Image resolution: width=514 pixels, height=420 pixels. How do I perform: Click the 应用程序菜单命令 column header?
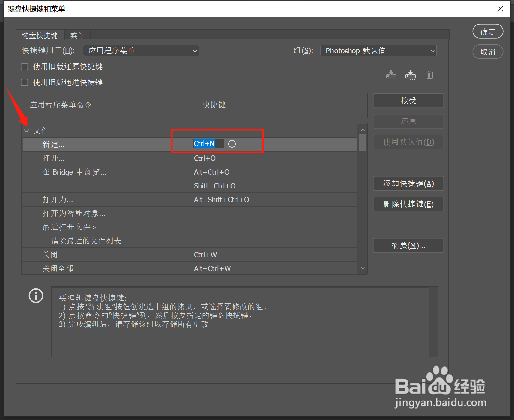coord(61,105)
